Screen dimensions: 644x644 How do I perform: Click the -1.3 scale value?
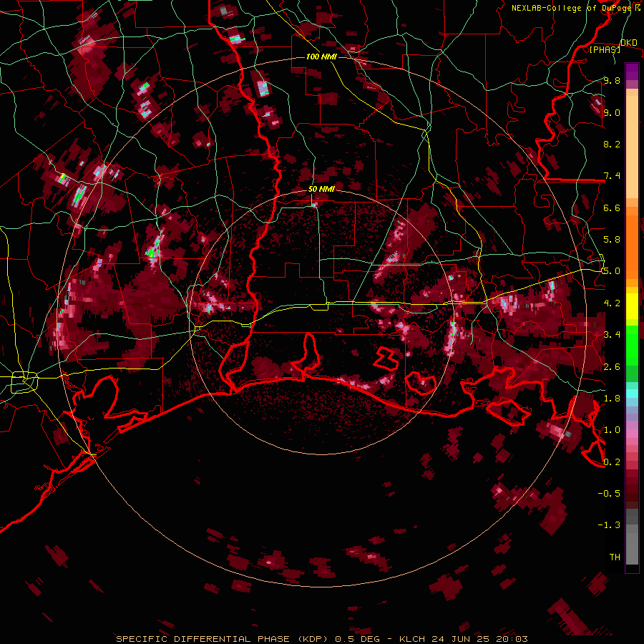point(609,525)
